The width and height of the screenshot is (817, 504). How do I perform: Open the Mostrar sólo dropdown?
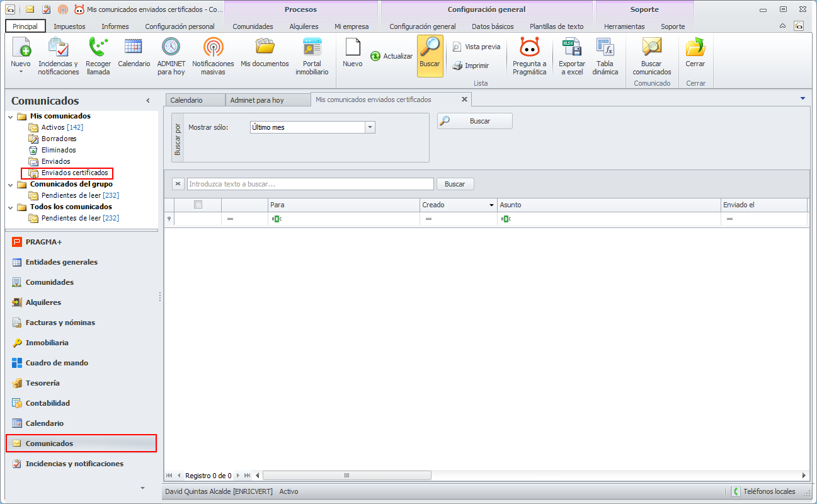click(370, 127)
